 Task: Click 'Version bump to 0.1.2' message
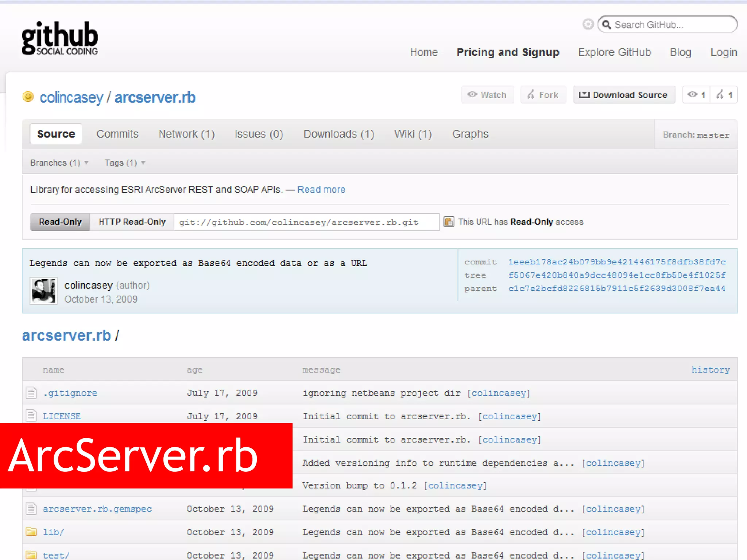click(x=359, y=486)
